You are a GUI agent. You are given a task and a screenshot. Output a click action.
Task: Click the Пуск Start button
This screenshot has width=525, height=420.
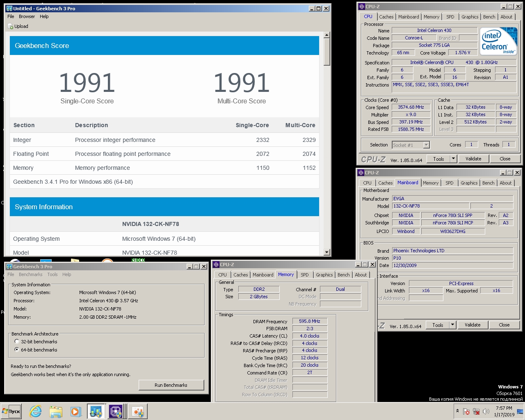(11, 411)
